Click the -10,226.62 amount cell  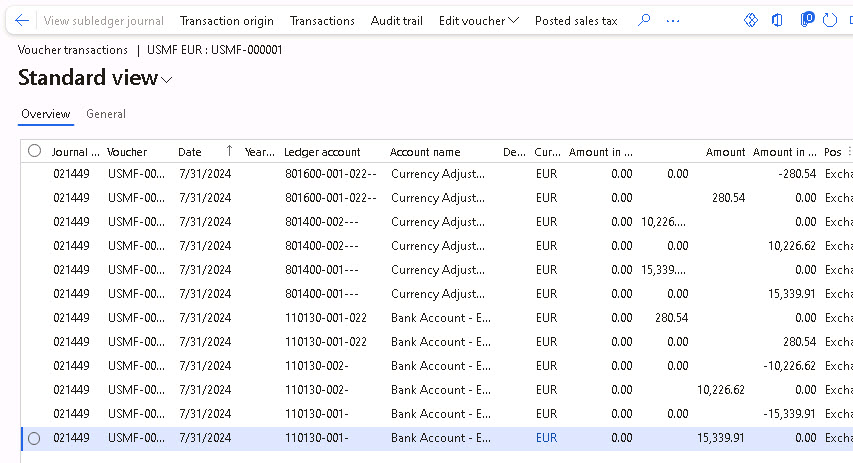(x=789, y=366)
